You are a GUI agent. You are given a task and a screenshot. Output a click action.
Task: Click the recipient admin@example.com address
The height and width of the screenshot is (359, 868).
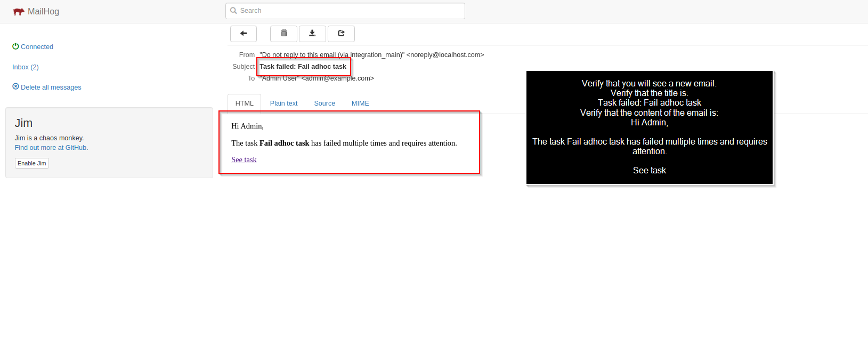(x=338, y=78)
